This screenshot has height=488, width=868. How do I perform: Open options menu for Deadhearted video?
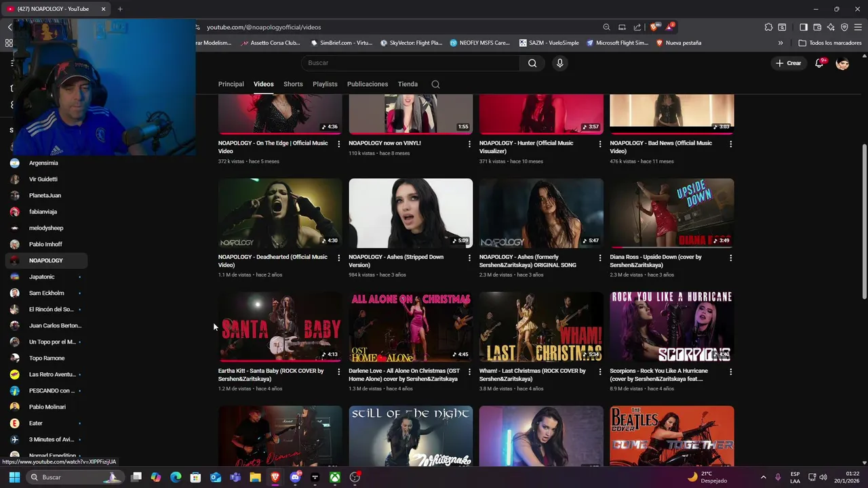tap(339, 258)
